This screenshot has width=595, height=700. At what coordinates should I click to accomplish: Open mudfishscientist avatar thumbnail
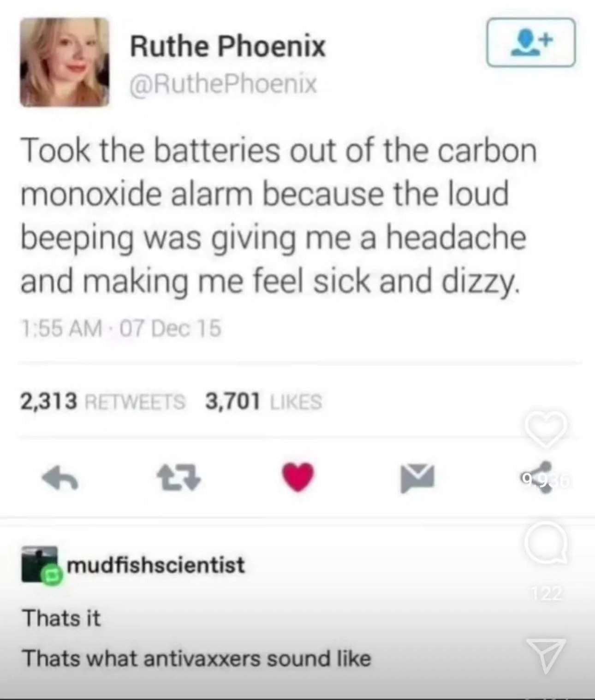tap(40, 564)
